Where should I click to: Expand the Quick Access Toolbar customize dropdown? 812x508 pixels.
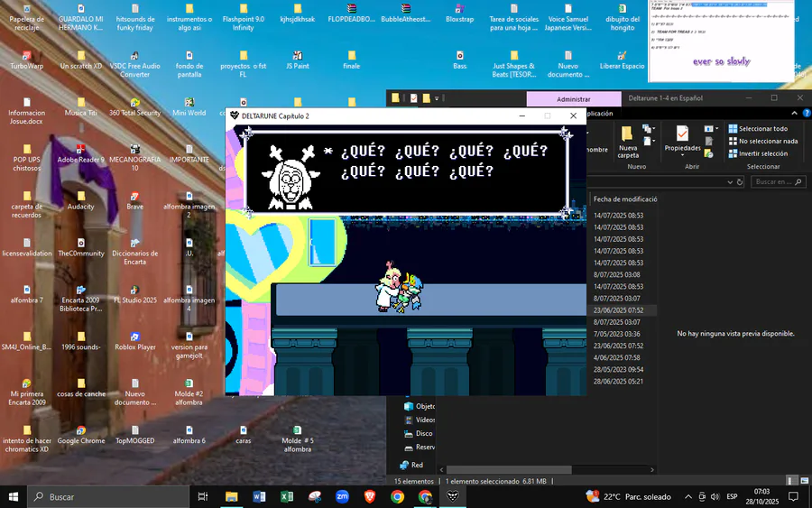(437, 97)
